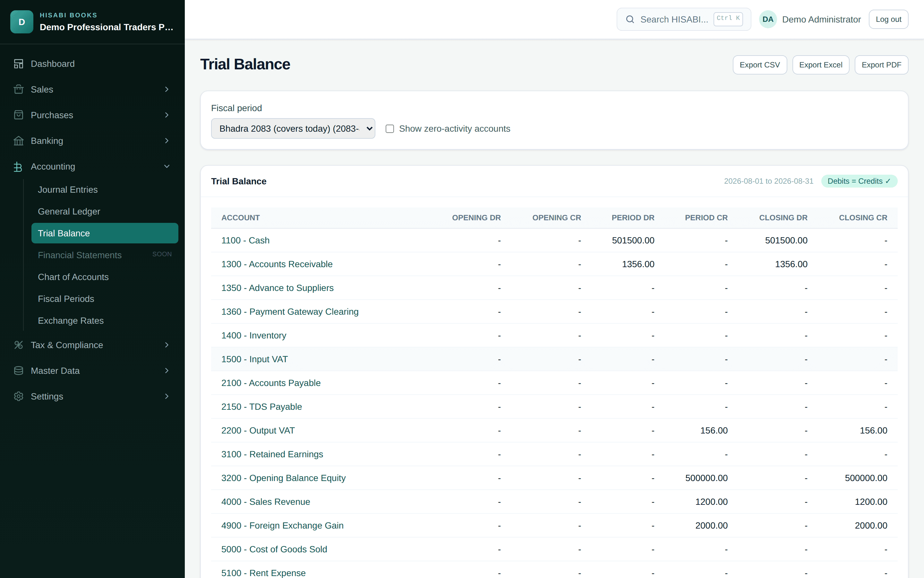Image resolution: width=924 pixels, height=578 pixels.
Task: Open the 1100 - Cash account link
Action: 245,241
